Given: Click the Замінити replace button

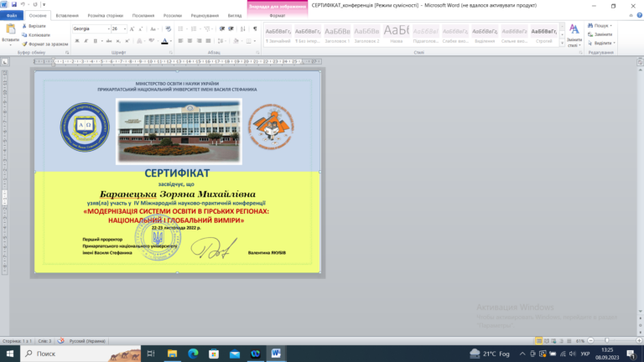Looking at the screenshot, I should click(600, 34).
